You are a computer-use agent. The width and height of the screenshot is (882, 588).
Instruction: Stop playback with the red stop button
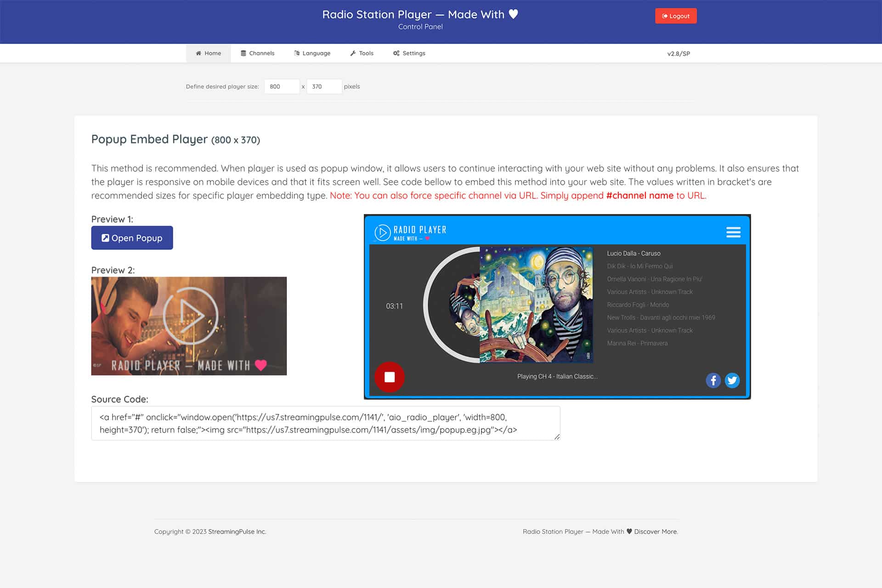click(390, 377)
